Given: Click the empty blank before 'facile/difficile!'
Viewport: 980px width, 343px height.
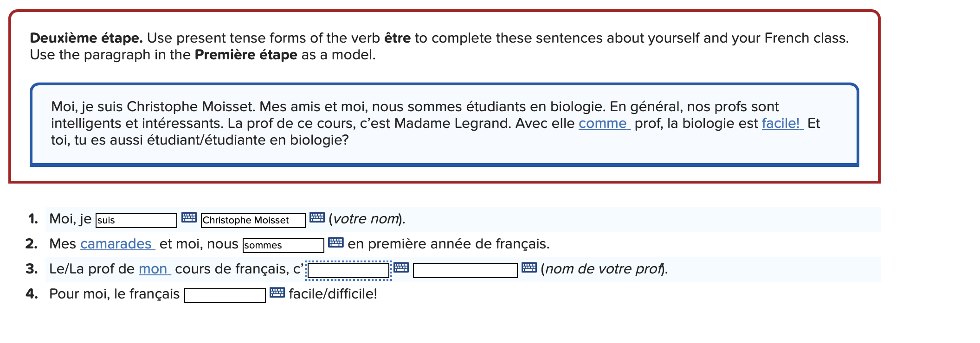Looking at the screenshot, I should coord(225,294).
